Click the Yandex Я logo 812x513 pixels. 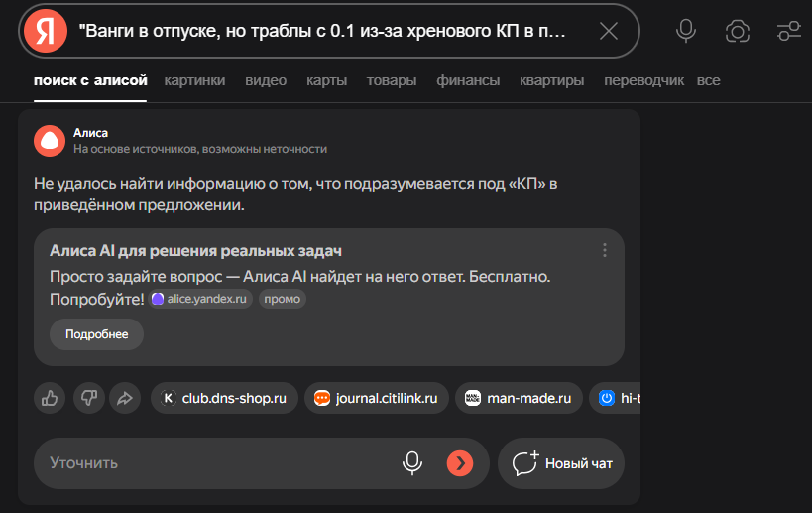(x=46, y=31)
